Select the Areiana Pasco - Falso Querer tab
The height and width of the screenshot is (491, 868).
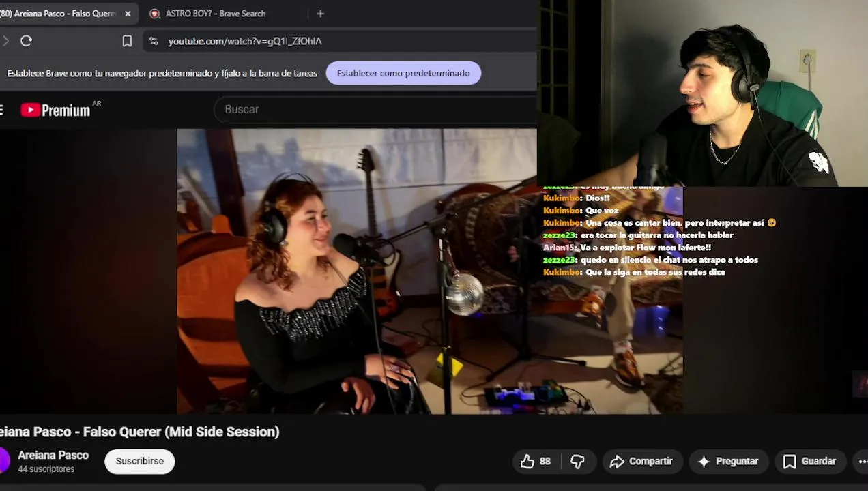coord(59,14)
